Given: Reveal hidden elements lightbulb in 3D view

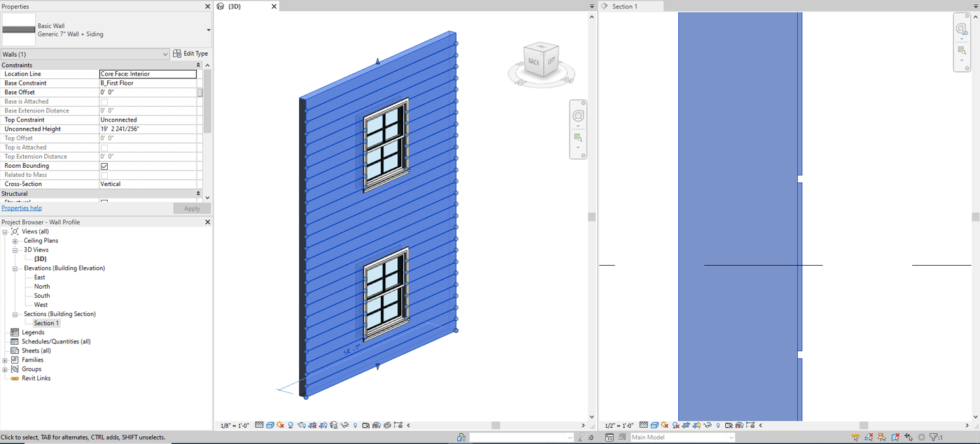Looking at the screenshot, I should coord(355,425).
